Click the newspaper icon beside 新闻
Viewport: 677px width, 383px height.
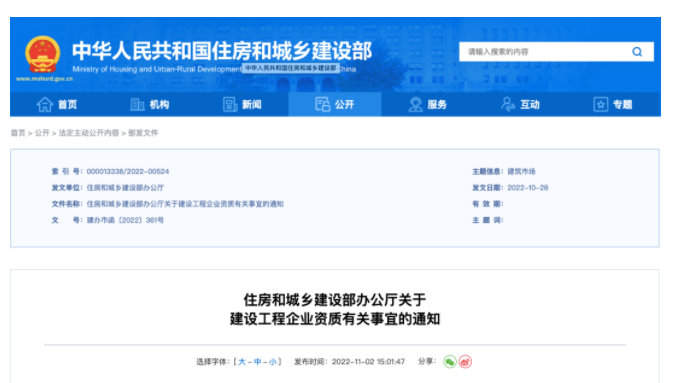click(230, 104)
